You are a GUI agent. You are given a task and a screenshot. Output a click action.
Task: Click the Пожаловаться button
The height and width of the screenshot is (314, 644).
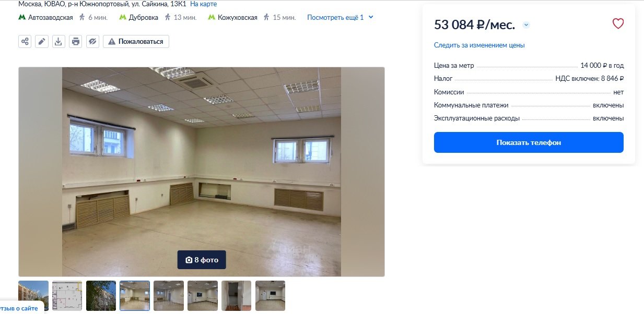(x=136, y=41)
